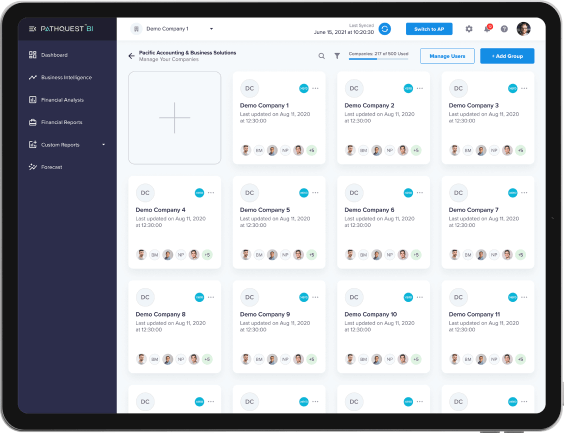Click the empty add-company plus card
This screenshot has width=564, height=433.
point(175,118)
